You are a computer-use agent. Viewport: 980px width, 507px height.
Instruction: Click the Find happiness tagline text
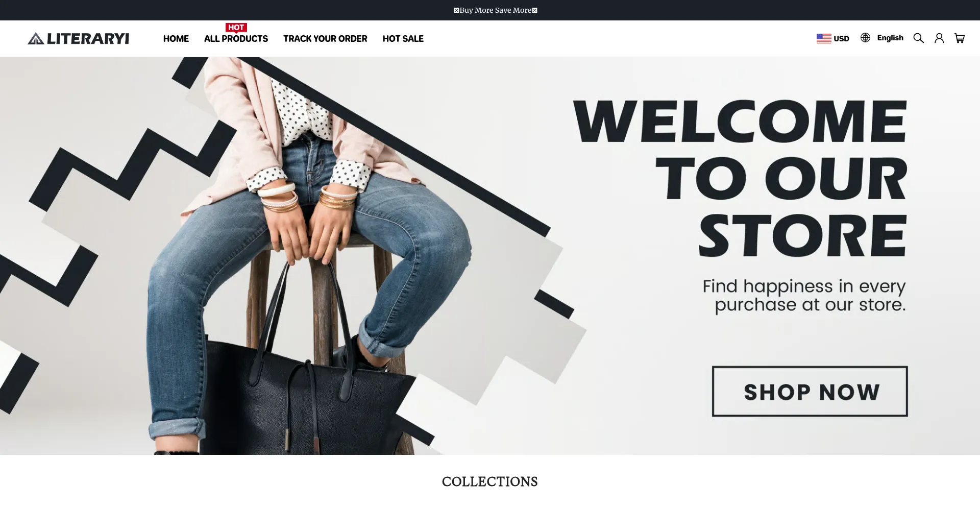pyautogui.click(x=804, y=295)
